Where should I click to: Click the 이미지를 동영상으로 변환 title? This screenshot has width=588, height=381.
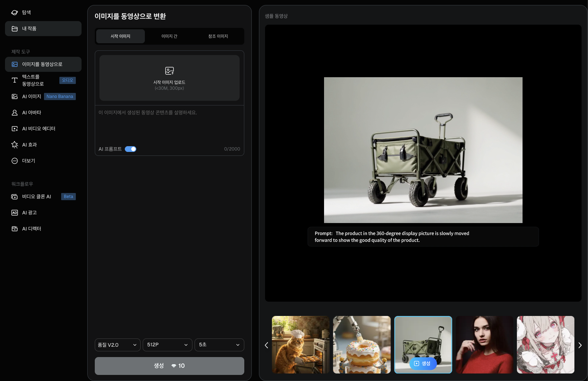[130, 16]
